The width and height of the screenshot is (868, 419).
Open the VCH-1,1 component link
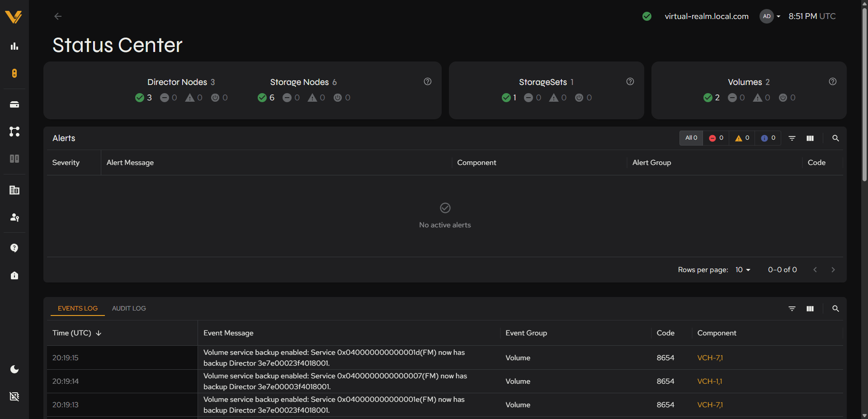709,381
